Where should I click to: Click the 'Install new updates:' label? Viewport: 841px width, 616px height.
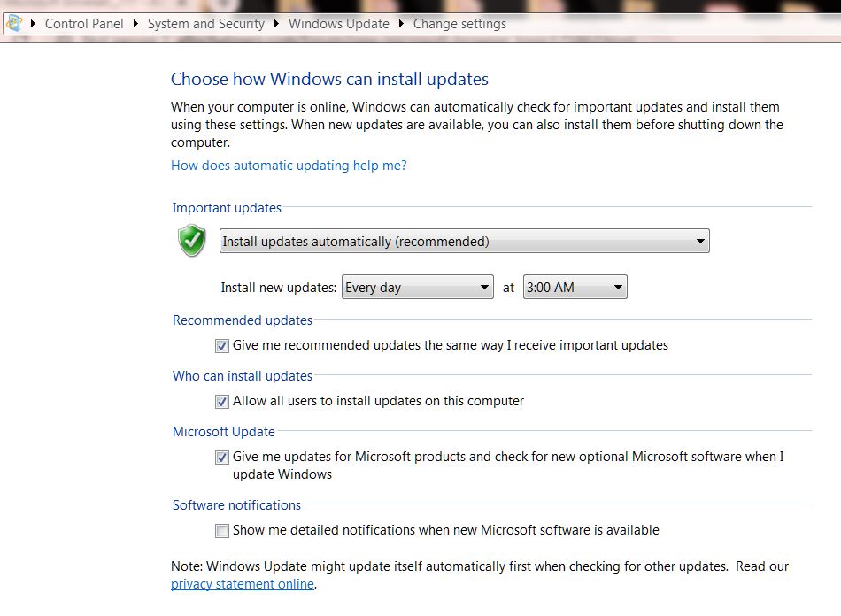278,288
